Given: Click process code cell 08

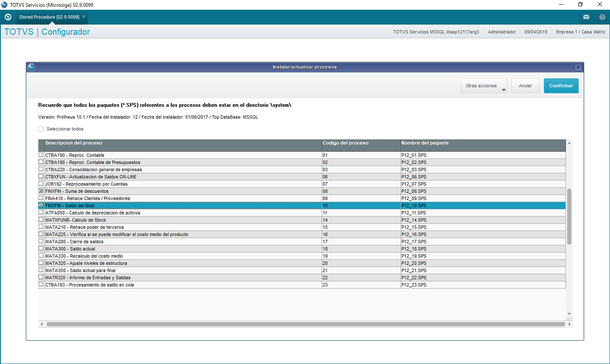Looking at the screenshot, I should [x=361, y=191].
